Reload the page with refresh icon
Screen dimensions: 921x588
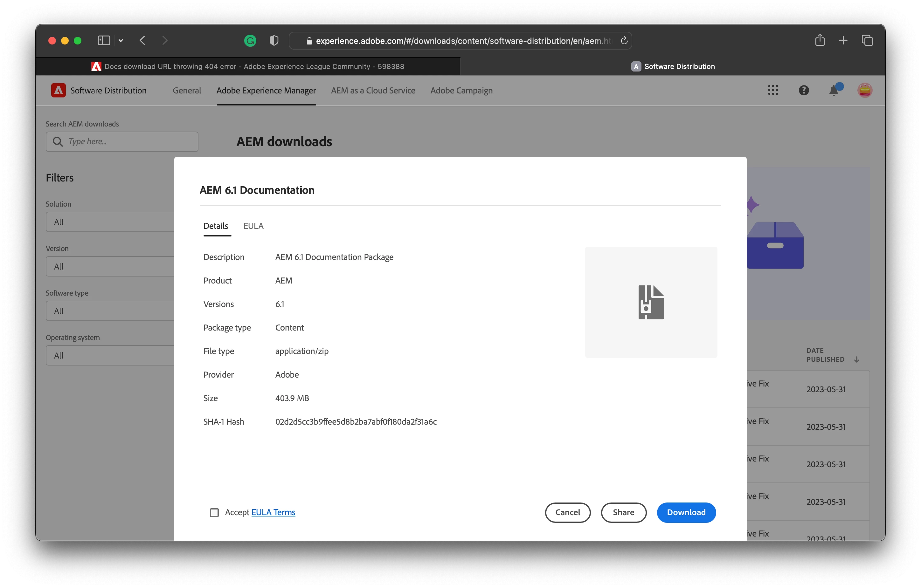tap(624, 41)
